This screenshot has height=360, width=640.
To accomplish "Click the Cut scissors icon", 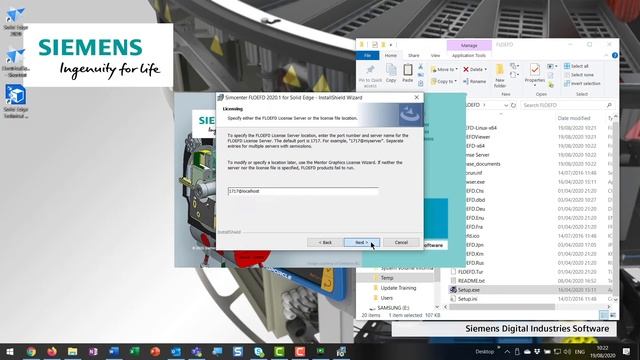I will click(x=420, y=67).
